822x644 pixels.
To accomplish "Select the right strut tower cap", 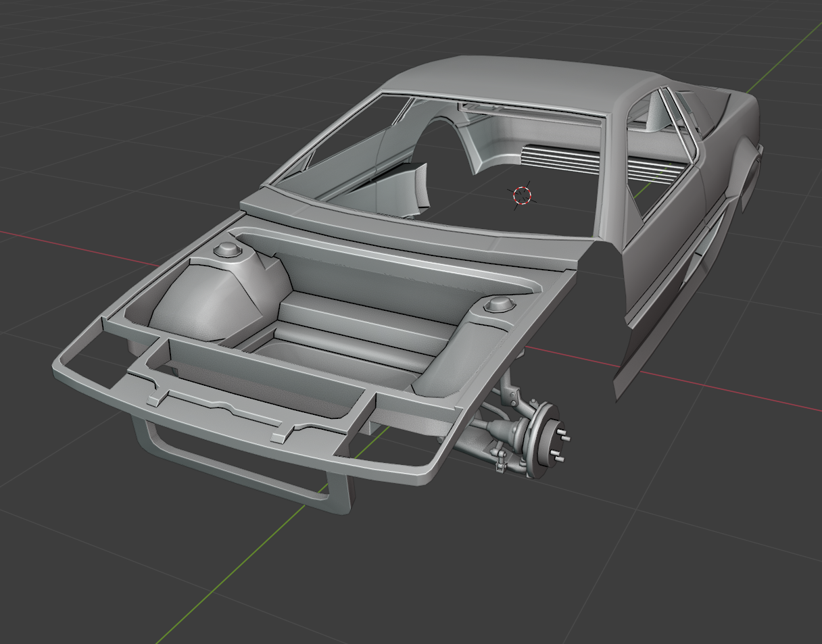I will tap(500, 305).
